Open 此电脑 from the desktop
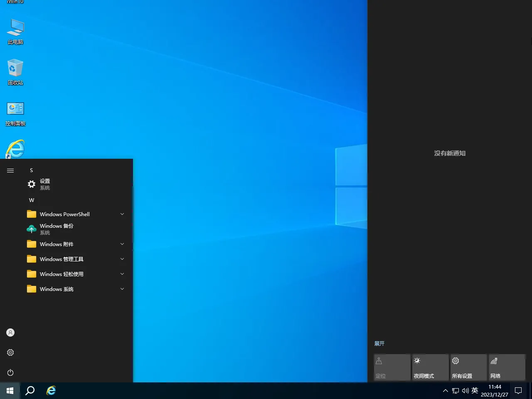The width and height of the screenshot is (532, 399). pos(15,31)
